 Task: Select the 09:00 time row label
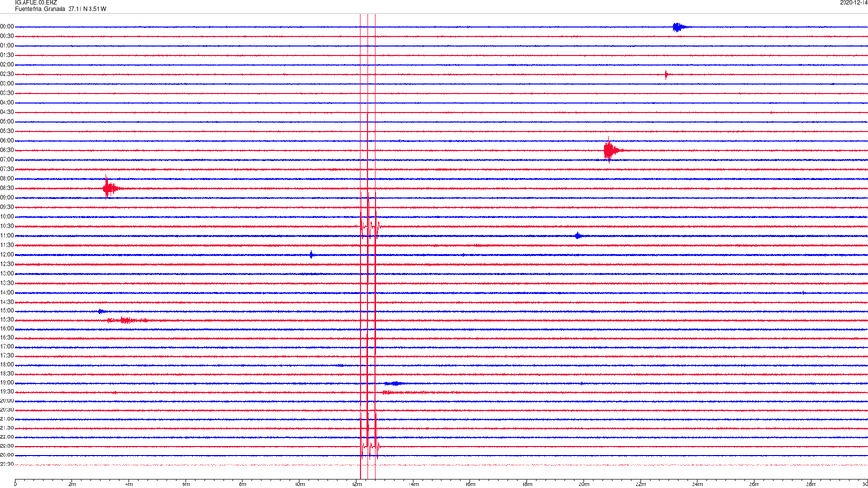coord(7,198)
